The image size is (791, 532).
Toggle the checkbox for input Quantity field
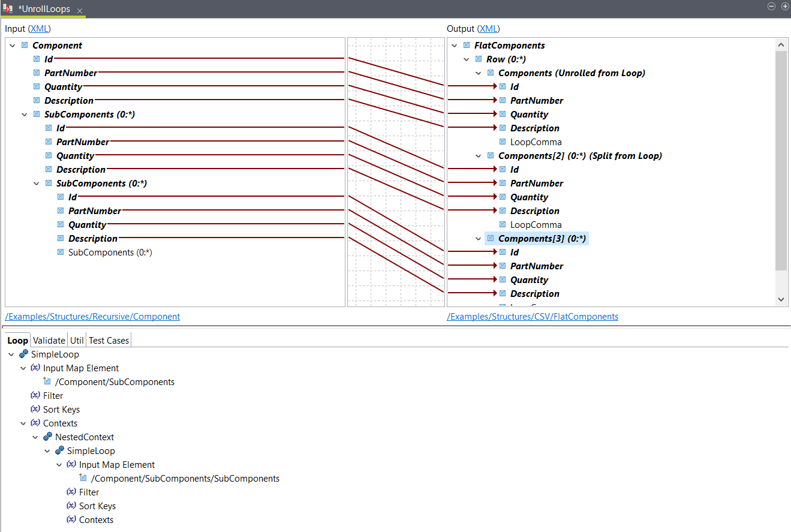(x=36, y=86)
